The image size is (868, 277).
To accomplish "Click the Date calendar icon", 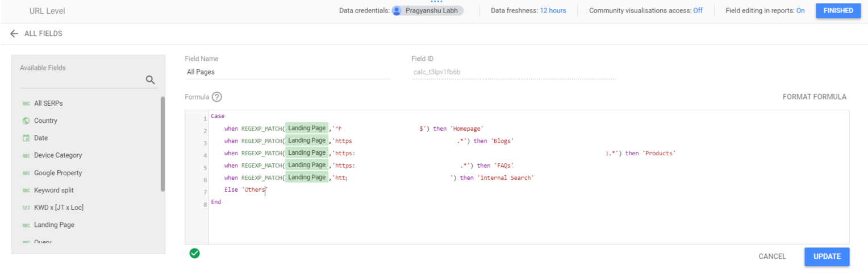I will pos(26,138).
